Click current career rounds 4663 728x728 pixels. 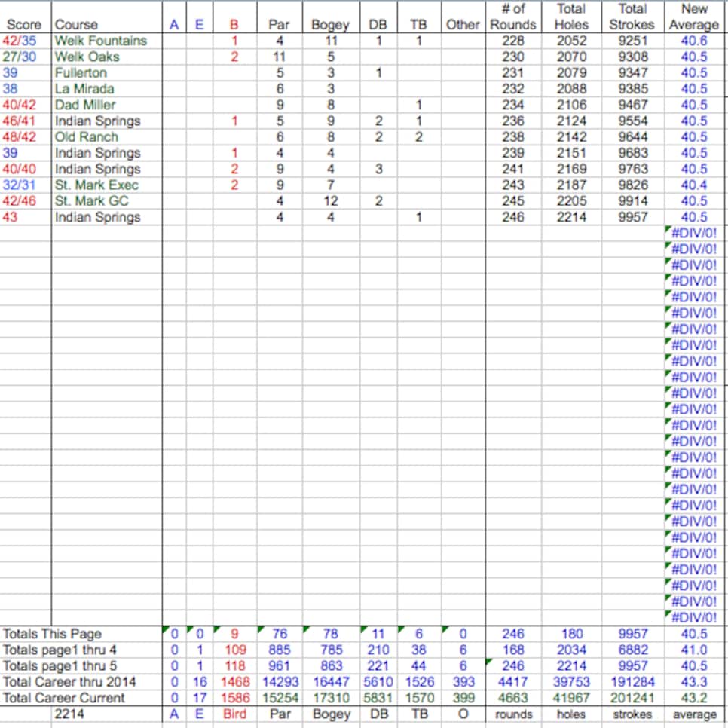pos(513,698)
